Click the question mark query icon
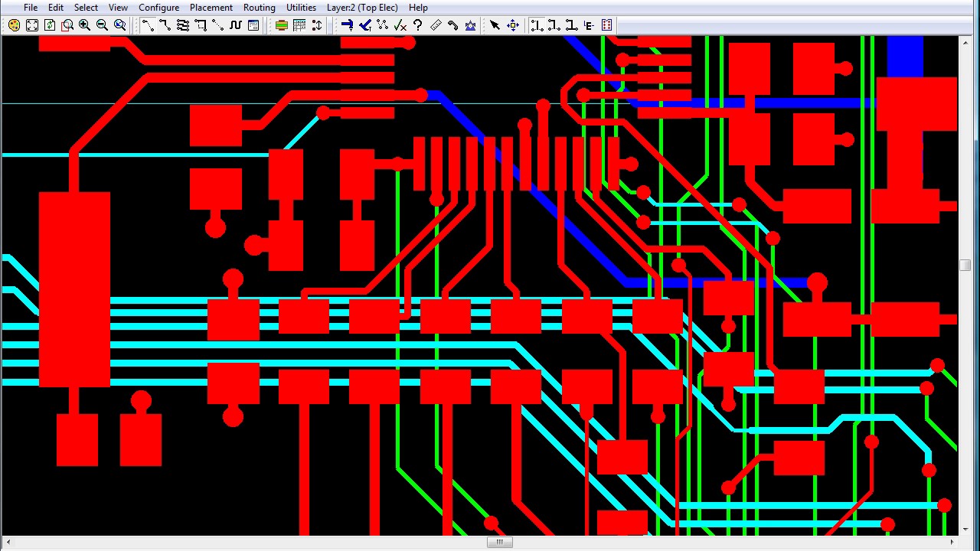Screen dimensions: 980x551 pyautogui.click(x=417, y=25)
